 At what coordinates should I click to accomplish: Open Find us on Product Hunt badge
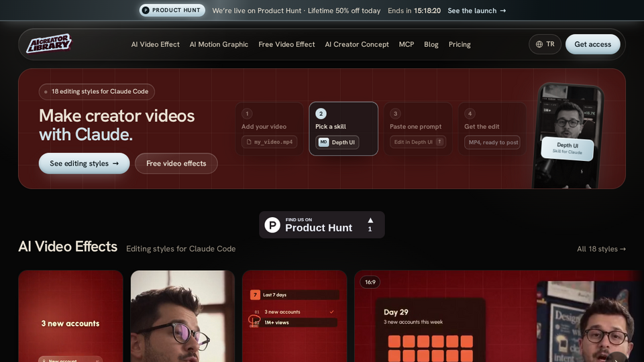pyautogui.click(x=321, y=225)
